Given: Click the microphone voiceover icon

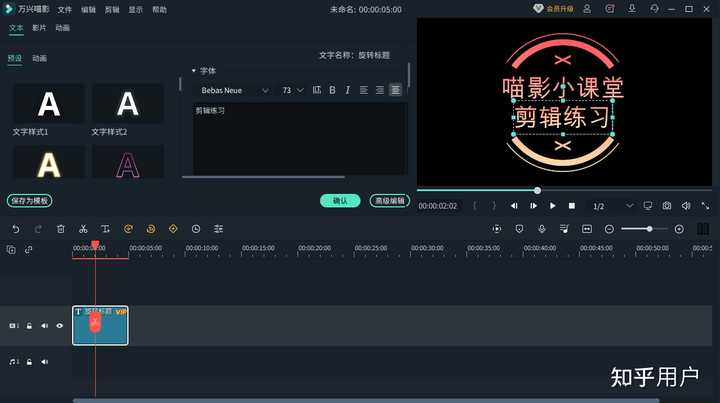Looking at the screenshot, I should [x=542, y=229].
